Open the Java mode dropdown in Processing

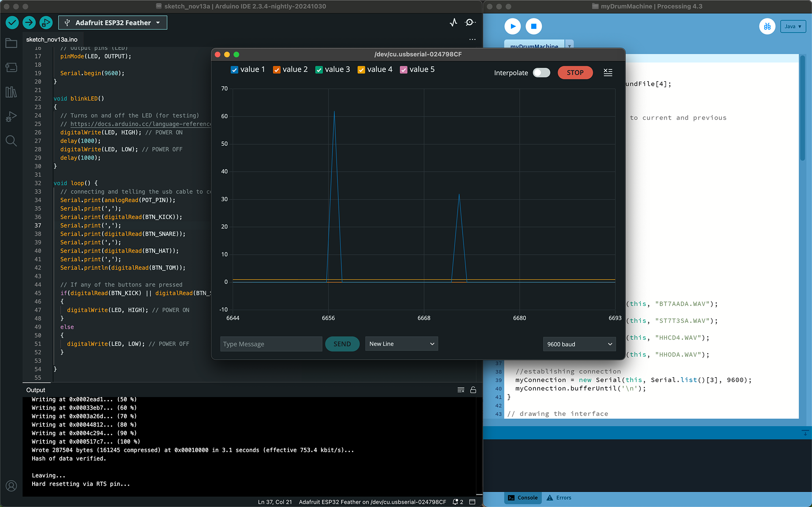(x=793, y=26)
